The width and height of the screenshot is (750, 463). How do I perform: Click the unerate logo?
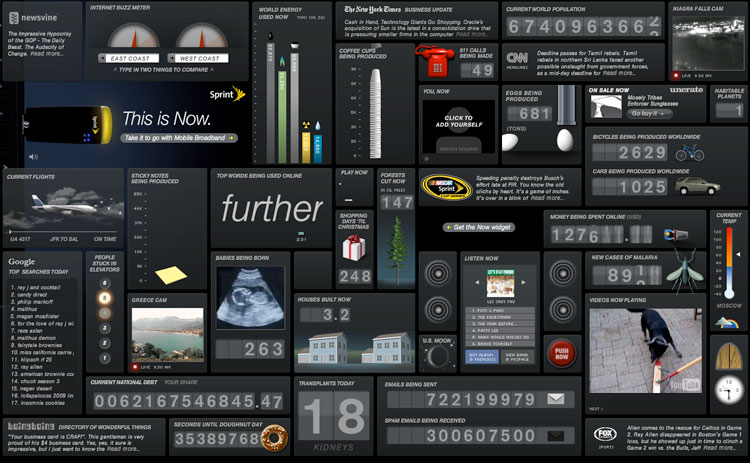tap(686, 89)
